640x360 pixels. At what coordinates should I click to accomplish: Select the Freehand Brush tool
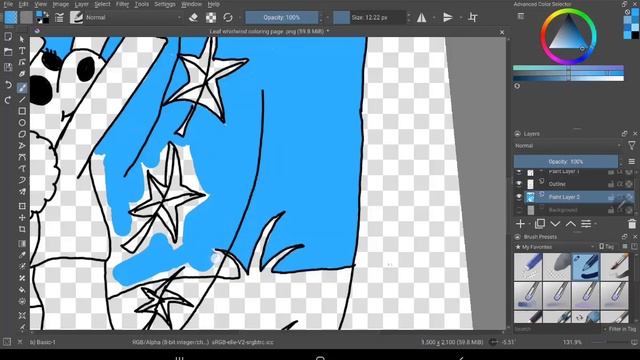(22, 88)
